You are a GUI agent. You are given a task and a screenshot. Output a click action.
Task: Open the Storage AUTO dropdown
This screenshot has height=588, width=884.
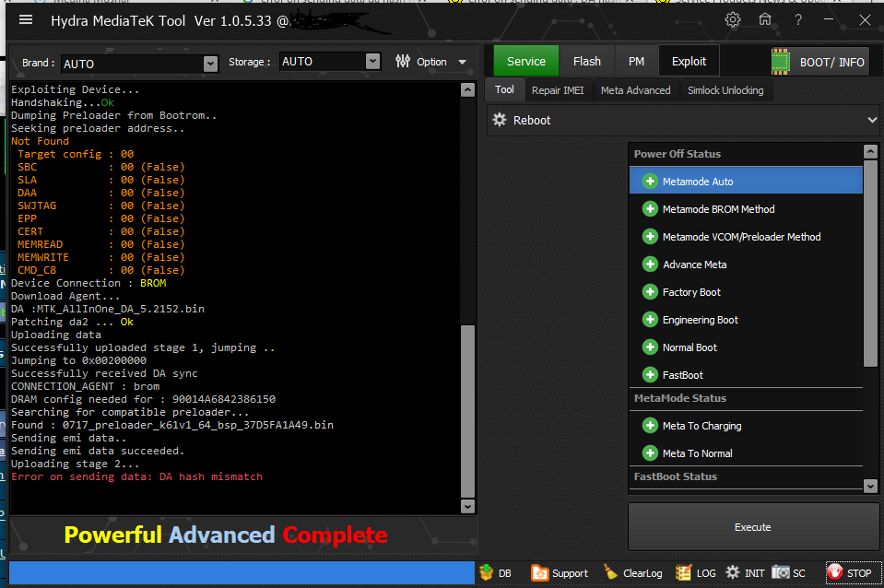tap(372, 62)
